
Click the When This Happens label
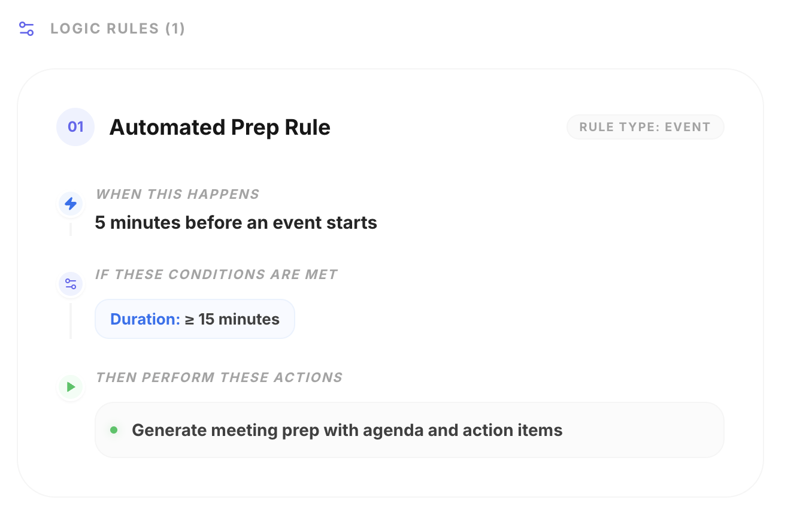[177, 194]
